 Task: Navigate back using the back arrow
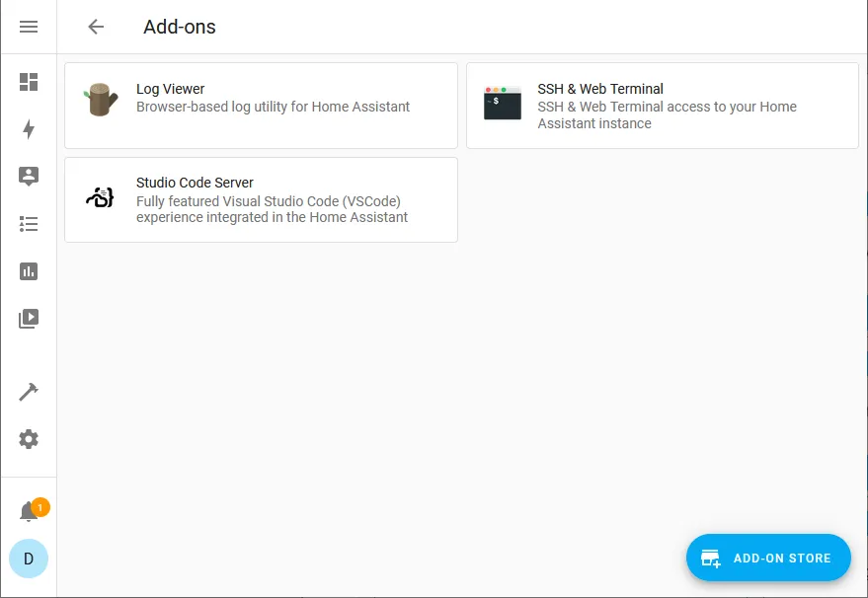95,27
